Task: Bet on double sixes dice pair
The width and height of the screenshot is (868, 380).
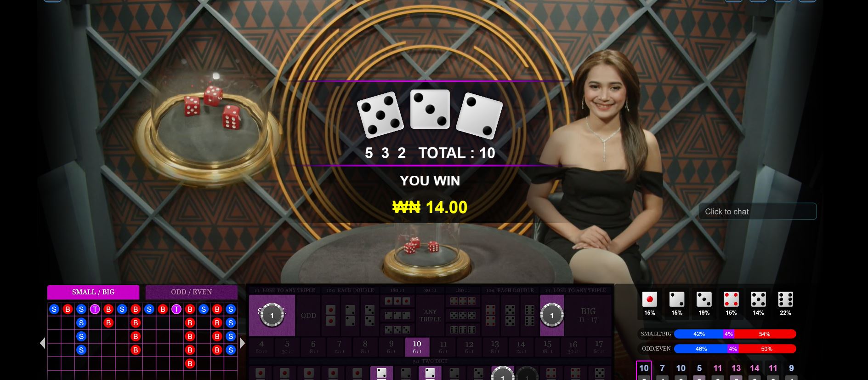Action: click(529, 316)
